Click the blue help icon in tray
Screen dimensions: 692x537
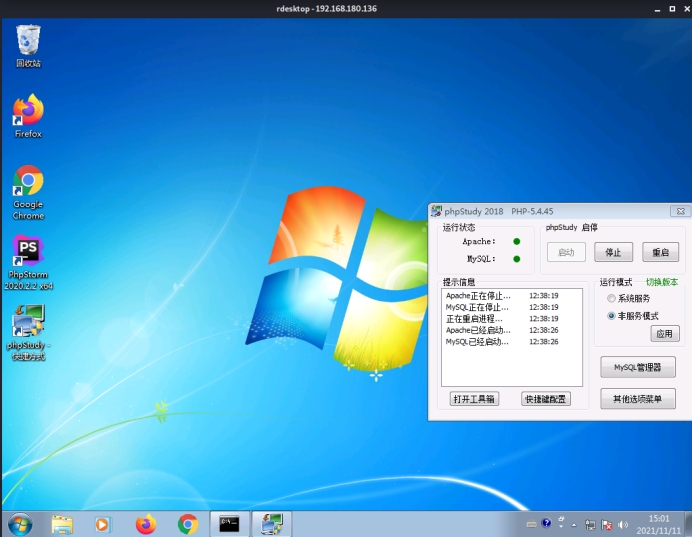pos(546,523)
